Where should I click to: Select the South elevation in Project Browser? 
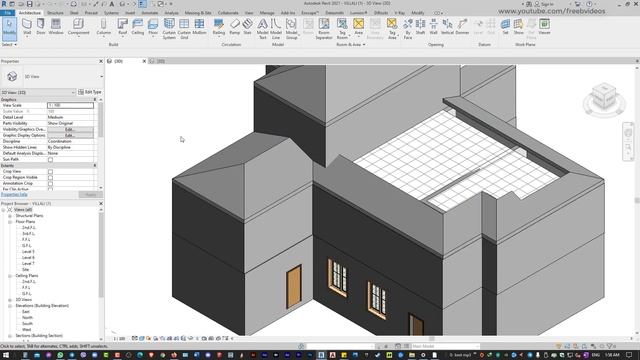tap(27, 324)
